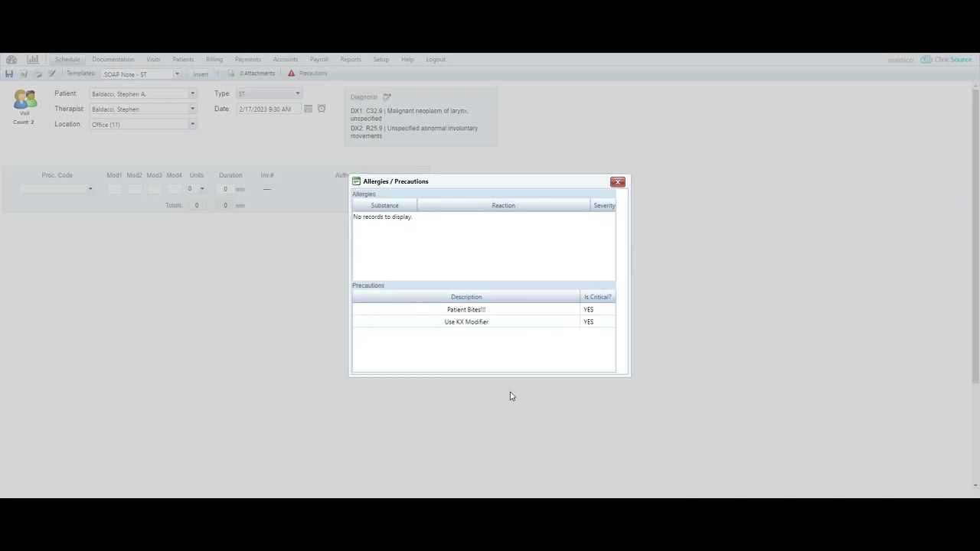Click the green save-and-close icon
Image resolution: width=980 pixels, height=551 pixels.
point(24,73)
